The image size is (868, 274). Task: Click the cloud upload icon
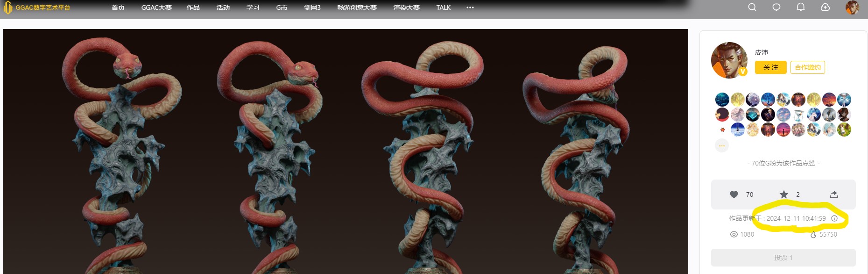(x=826, y=7)
